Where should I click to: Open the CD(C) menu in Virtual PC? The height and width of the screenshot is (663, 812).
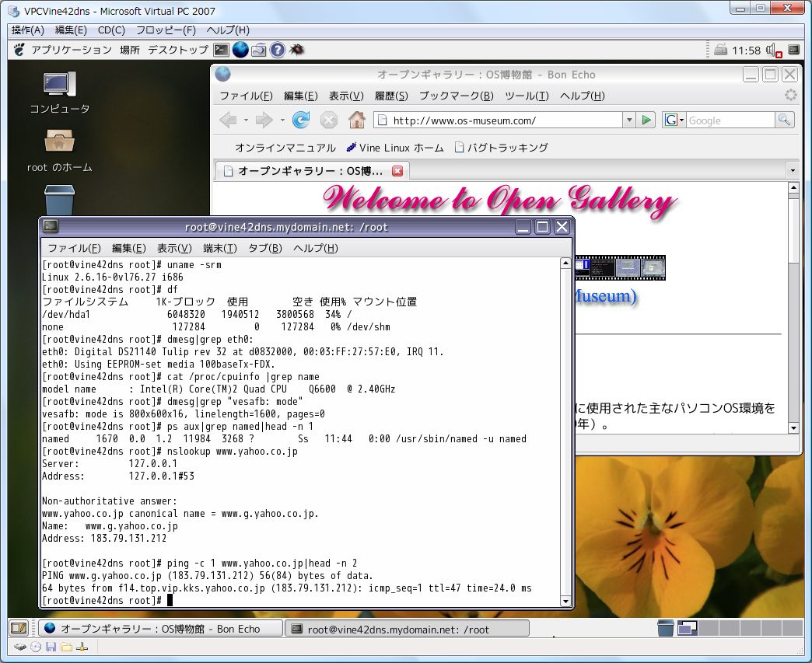[111, 30]
